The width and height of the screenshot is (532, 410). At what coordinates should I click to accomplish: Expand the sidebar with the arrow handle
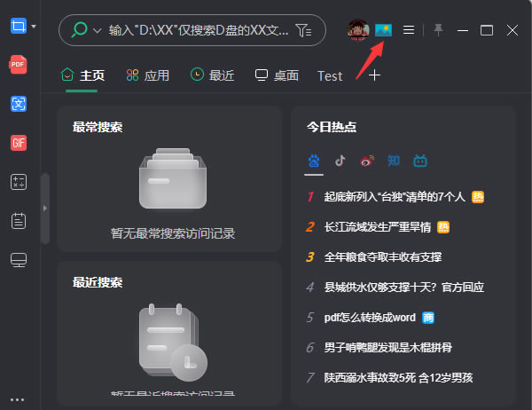pyautogui.click(x=45, y=209)
